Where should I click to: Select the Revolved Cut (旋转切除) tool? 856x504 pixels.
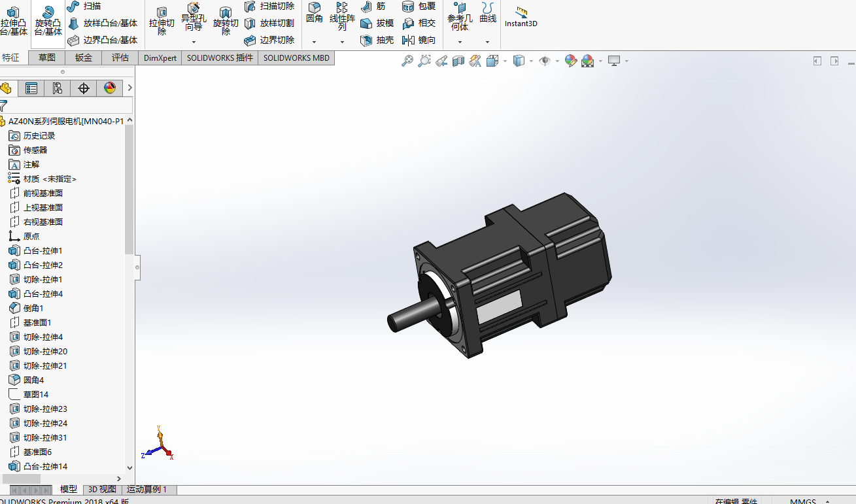click(x=226, y=22)
